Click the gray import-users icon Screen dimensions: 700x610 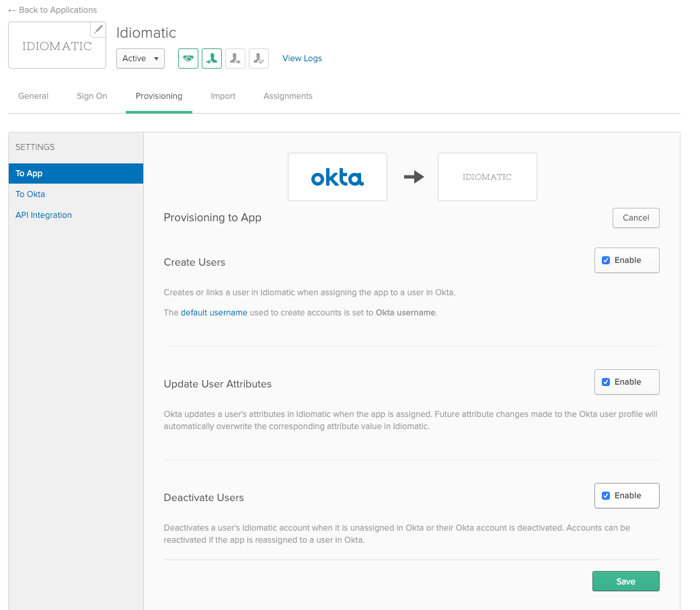click(235, 59)
